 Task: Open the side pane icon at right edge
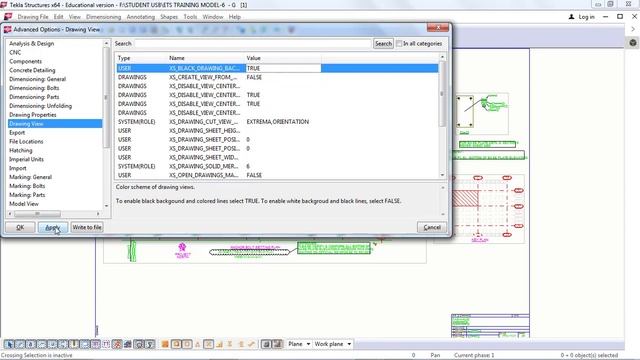633,43
